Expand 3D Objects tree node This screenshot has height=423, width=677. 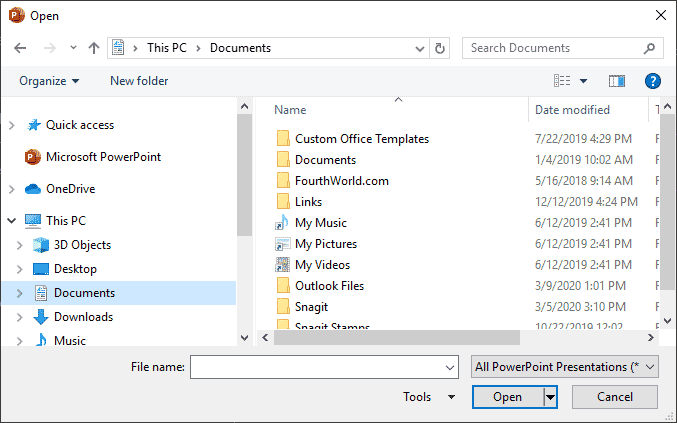pyautogui.click(x=19, y=245)
